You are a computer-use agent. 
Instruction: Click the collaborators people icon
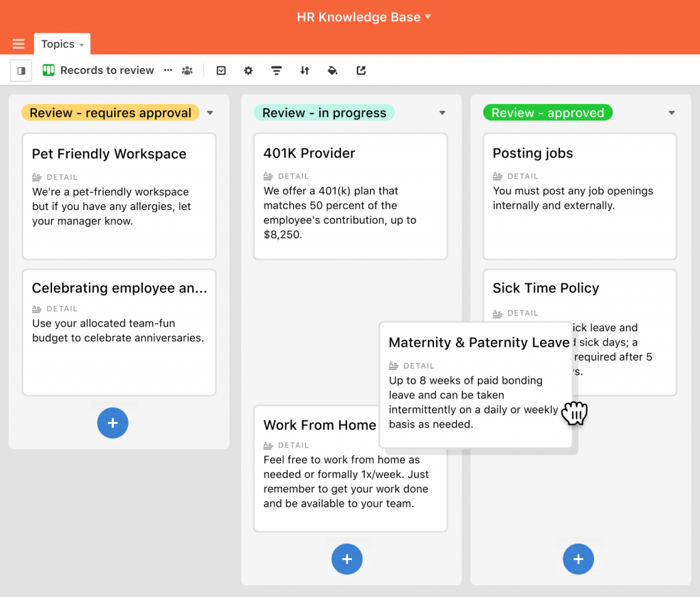(x=187, y=70)
